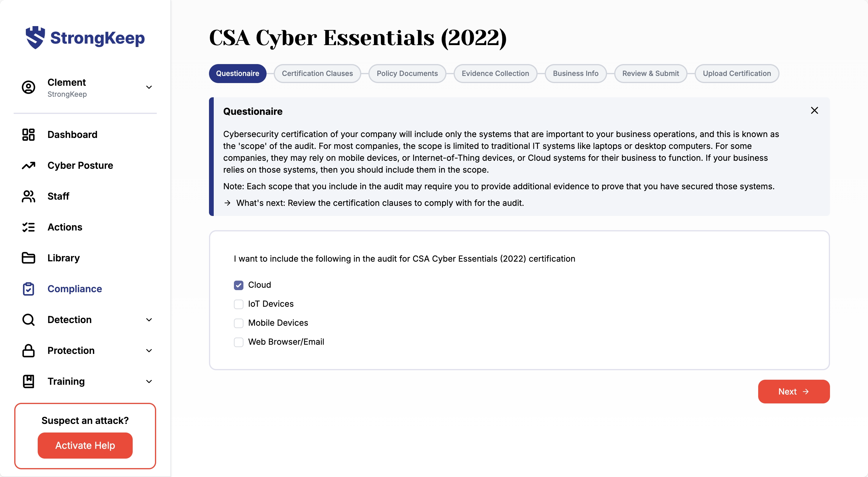Click the Actions checklist icon

click(x=28, y=227)
